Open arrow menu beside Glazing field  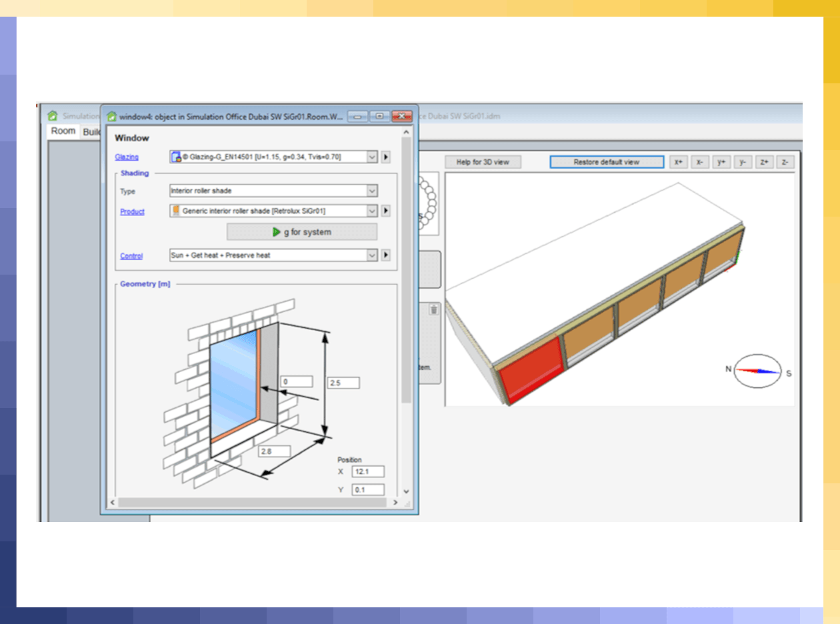(x=385, y=157)
